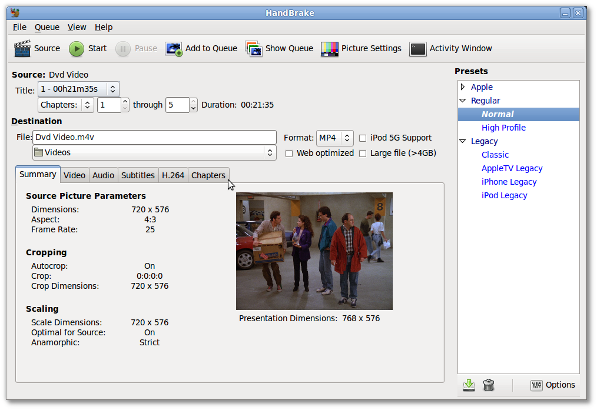Select the iPhone Legacy preset
597x410 pixels.
pyautogui.click(x=509, y=182)
